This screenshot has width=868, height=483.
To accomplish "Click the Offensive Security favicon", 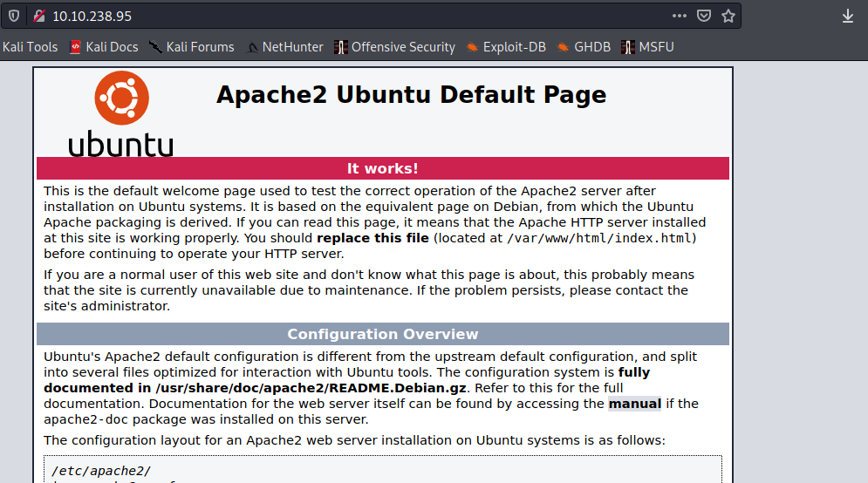I will (340, 47).
